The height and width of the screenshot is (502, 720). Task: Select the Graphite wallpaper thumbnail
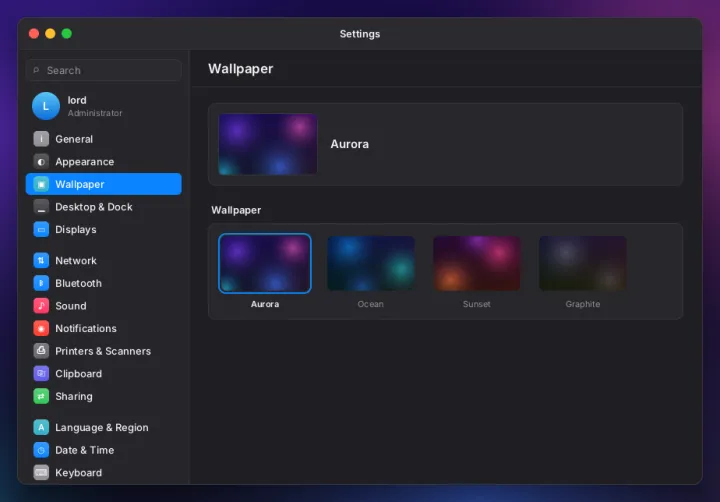(583, 263)
